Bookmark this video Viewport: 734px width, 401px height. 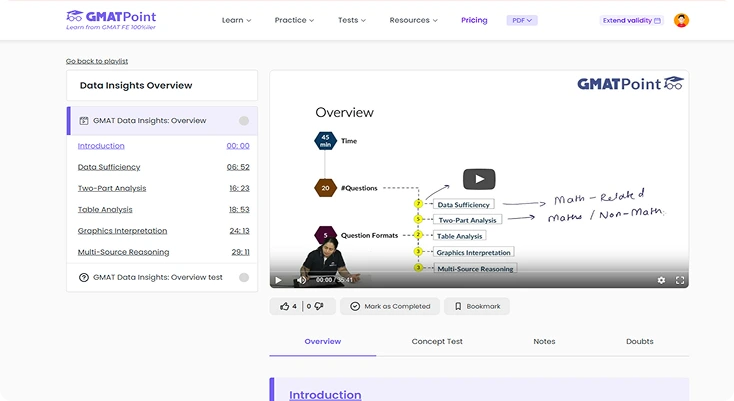(478, 306)
